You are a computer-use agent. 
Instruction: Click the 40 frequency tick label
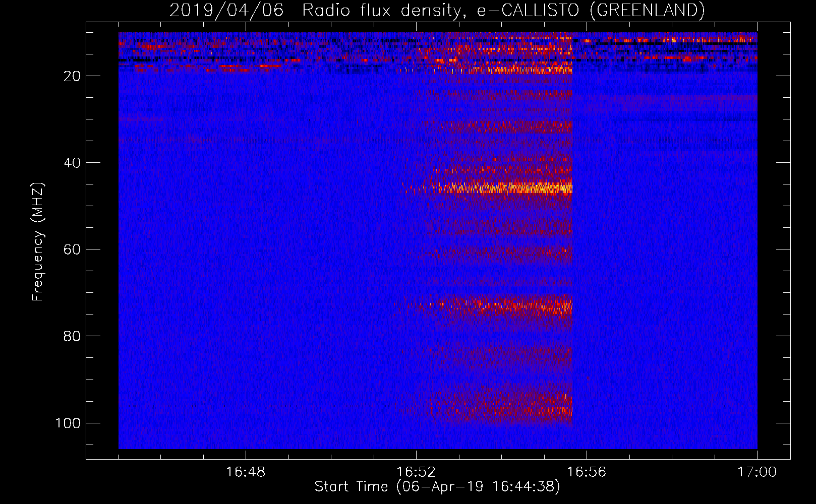[72, 163]
